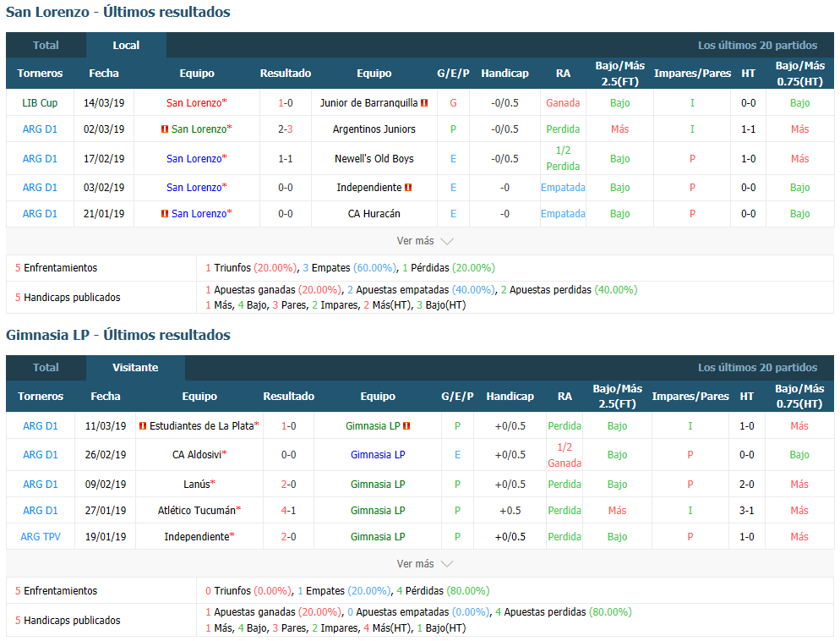The height and width of the screenshot is (641, 840).
Task: Click the "San Lorenzo - Últimos resultados" heading
Action: [x=117, y=12]
